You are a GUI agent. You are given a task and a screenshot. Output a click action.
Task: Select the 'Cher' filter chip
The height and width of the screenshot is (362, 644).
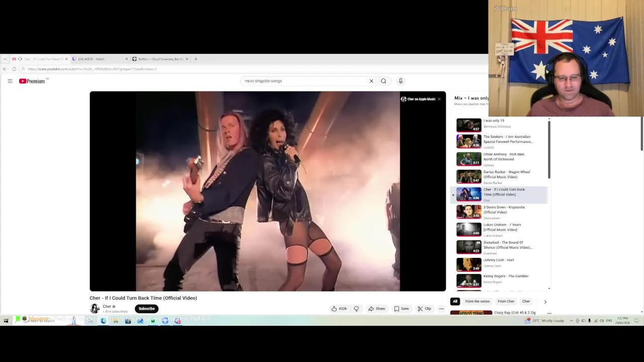(526, 301)
